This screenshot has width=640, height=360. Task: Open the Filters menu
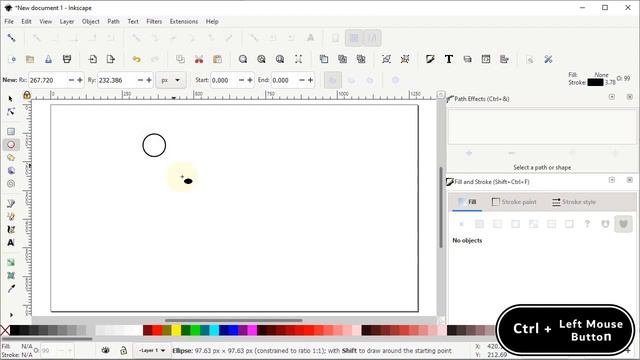tap(154, 21)
